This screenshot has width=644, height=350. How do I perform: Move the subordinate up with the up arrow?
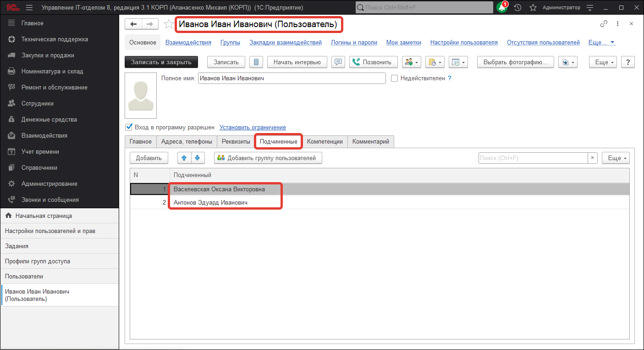tap(184, 158)
